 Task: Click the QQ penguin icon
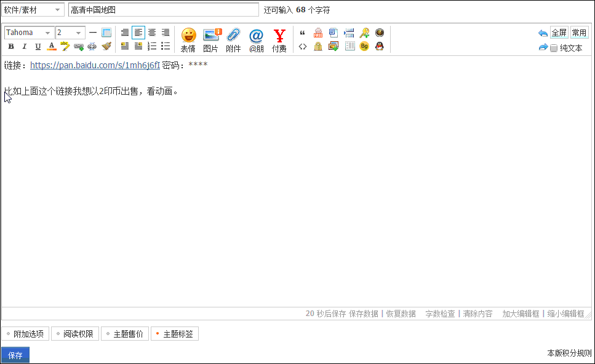[x=380, y=46]
